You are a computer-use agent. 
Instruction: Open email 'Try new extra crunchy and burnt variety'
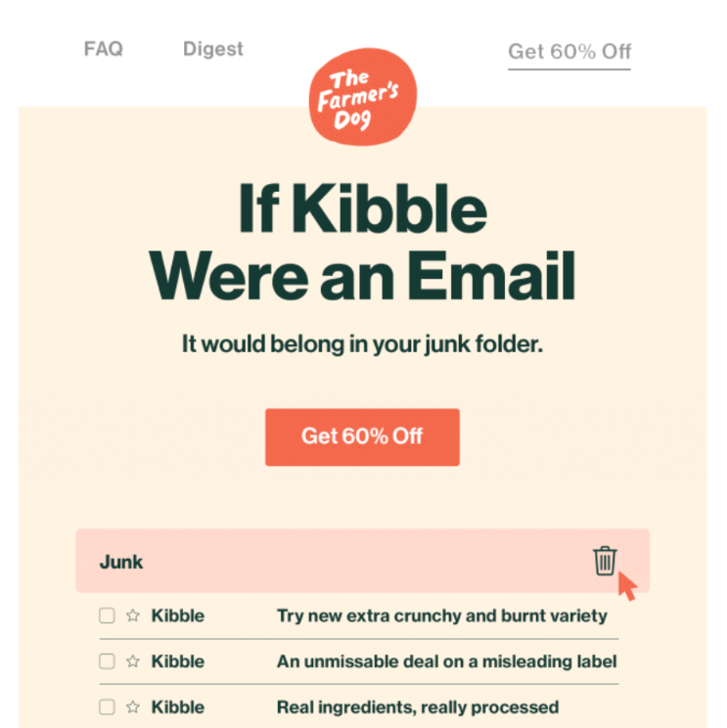coord(441,616)
